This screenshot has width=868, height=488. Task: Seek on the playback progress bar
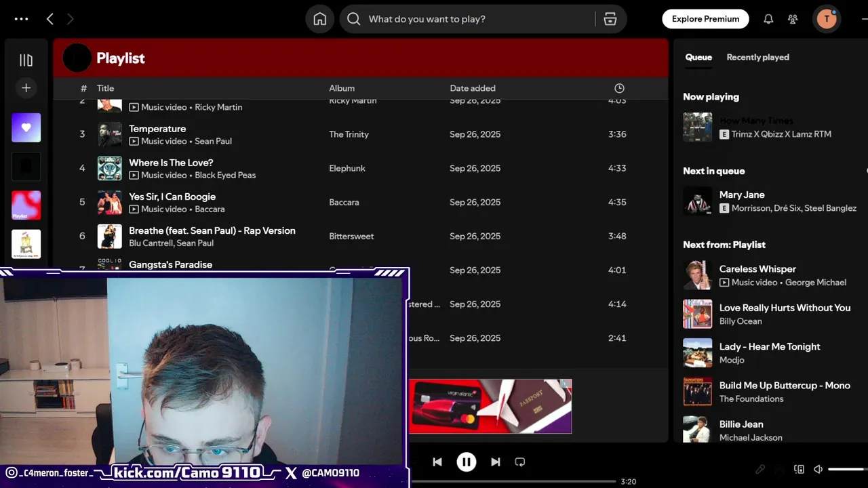(x=513, y=482)
